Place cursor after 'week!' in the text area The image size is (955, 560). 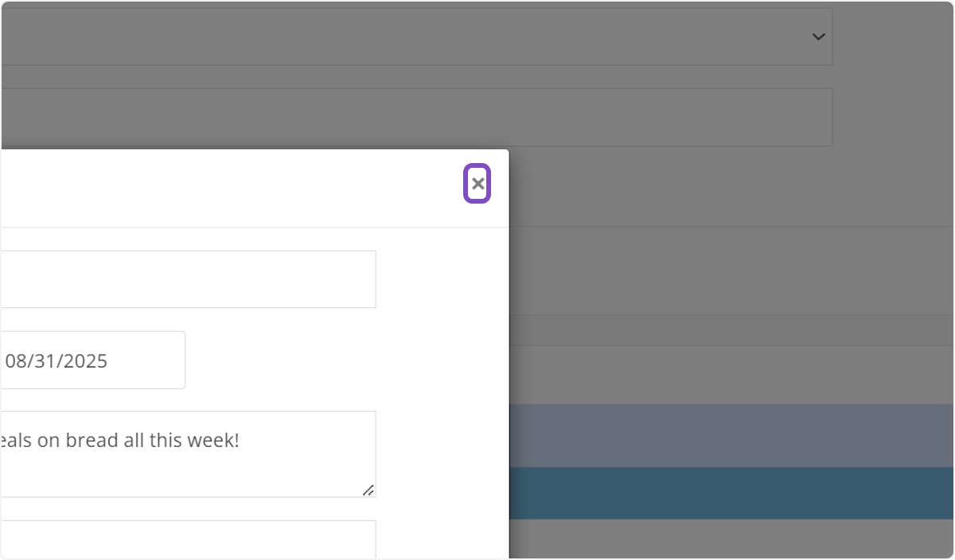pyautogui.click(x=240, y=441)
